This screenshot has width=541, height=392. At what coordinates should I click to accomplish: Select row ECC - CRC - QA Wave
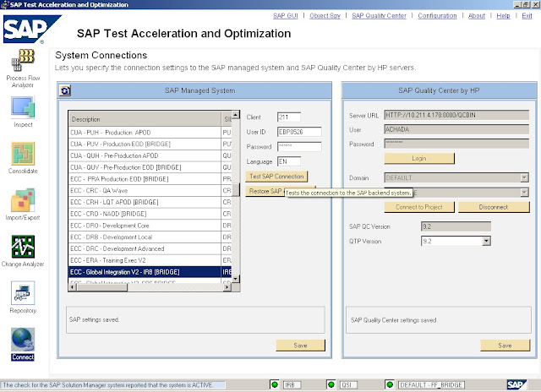click(150, 191)
